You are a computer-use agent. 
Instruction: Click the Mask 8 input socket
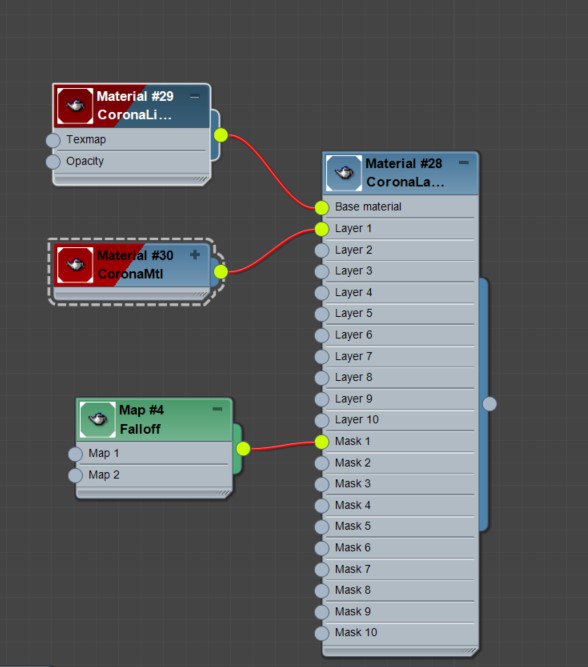pos(322,591)
